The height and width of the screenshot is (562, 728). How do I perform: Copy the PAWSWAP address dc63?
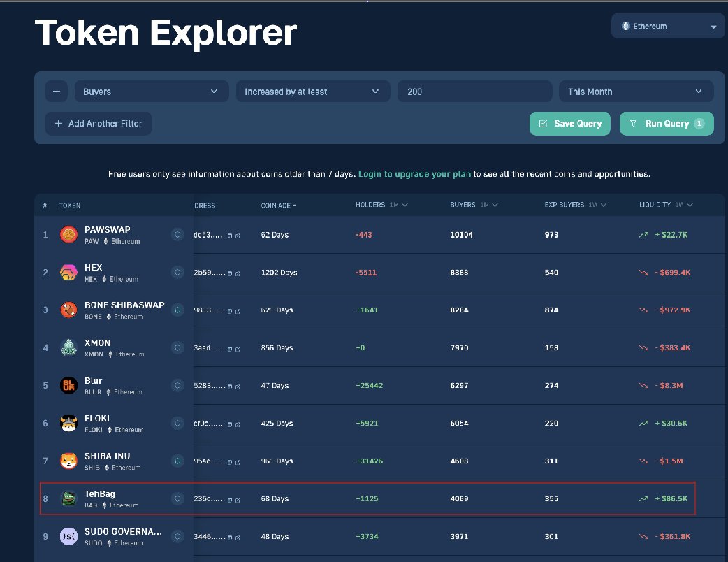pyautogui.click(x=230, y=236)
